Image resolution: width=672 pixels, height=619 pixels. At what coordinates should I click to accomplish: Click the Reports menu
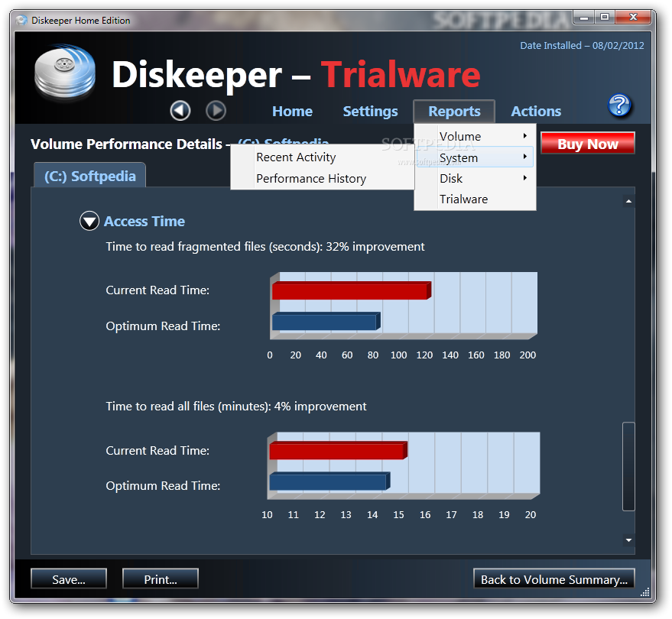tap(454, 112)
